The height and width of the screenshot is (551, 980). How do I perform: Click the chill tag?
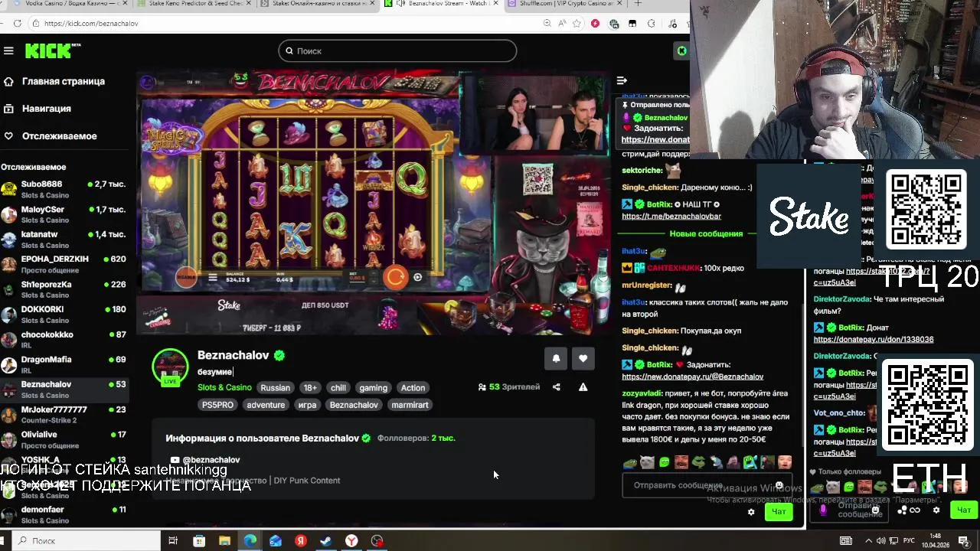click(x=338, y=388)
